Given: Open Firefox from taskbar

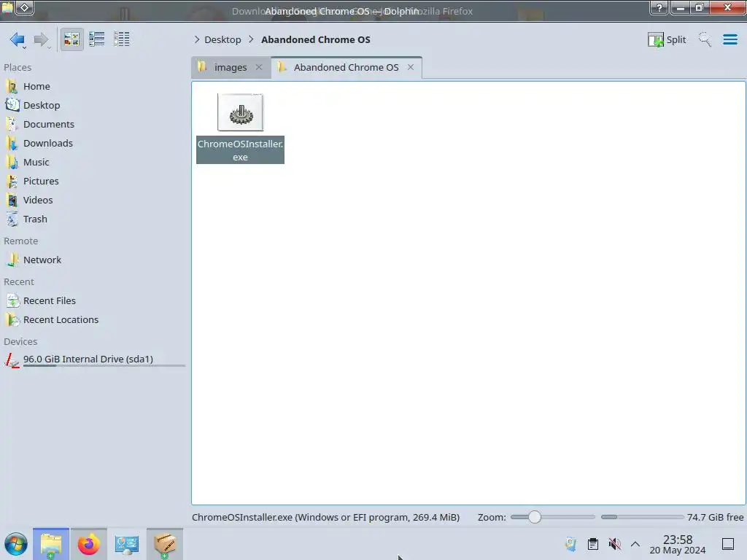Looking at the screenshot, I should click(x=88, y=544).
